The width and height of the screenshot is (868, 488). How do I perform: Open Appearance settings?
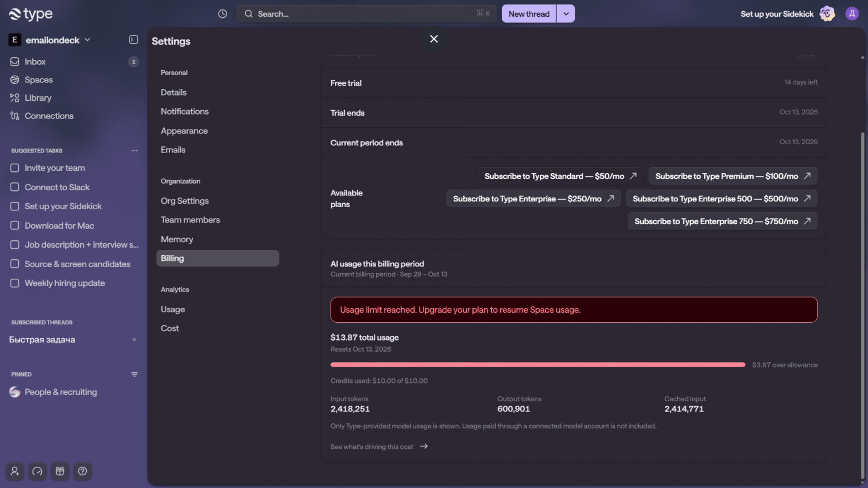pyautogui.click(x=218, y=131)
